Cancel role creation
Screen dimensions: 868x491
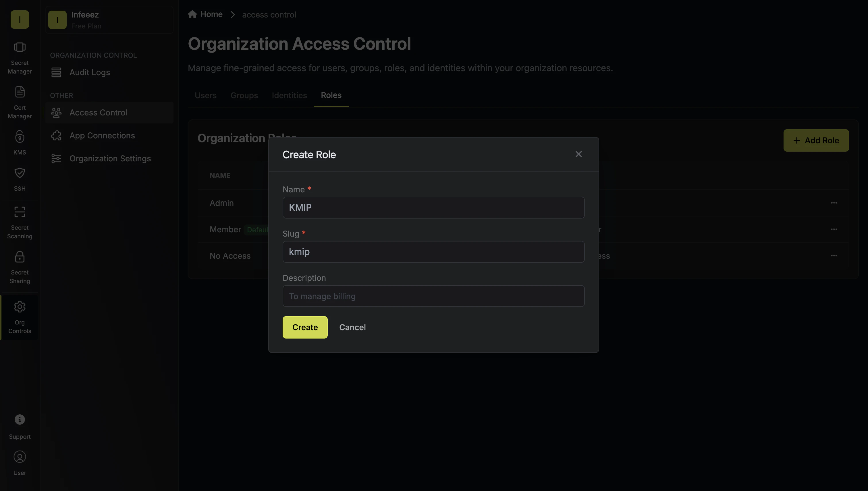pos(352,327)
